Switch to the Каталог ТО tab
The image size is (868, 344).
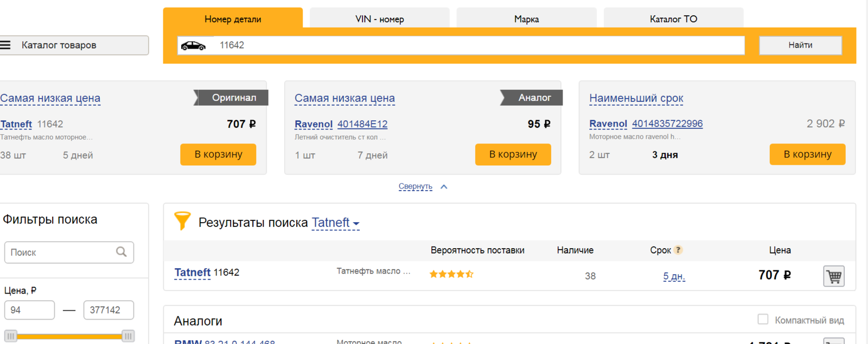pos(673,19)
